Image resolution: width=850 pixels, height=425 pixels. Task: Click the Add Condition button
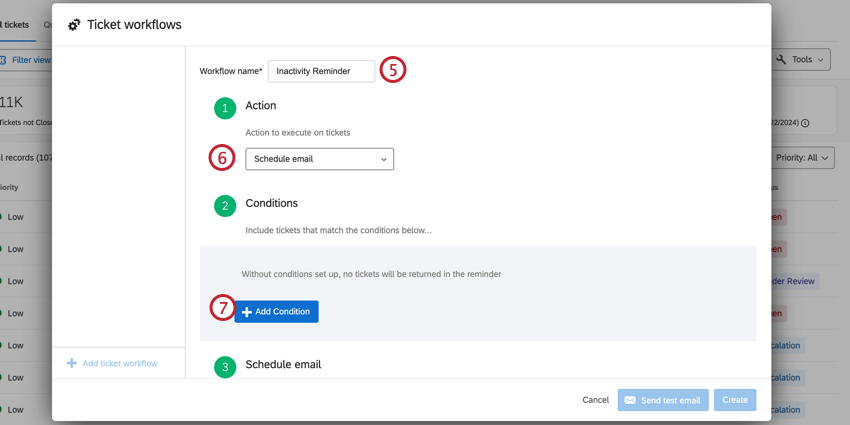(x=277, y=312)
